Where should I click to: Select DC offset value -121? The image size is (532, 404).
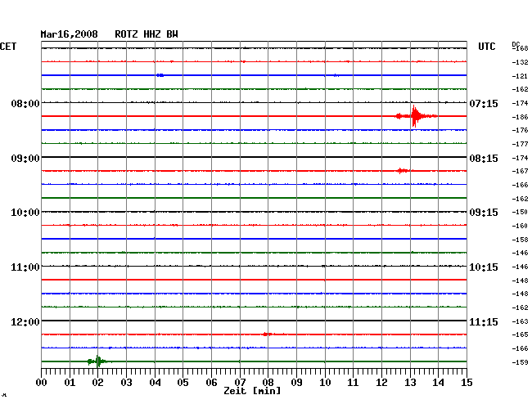520,76
